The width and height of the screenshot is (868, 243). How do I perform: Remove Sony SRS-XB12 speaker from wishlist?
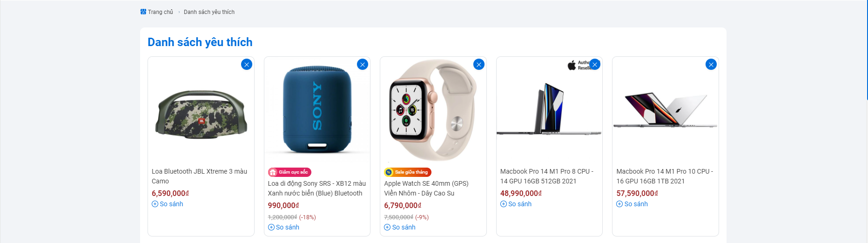point(363,64)
